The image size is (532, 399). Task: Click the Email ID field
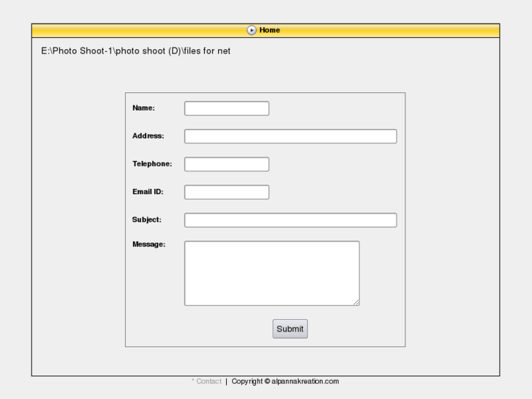(x=227, y=193)
